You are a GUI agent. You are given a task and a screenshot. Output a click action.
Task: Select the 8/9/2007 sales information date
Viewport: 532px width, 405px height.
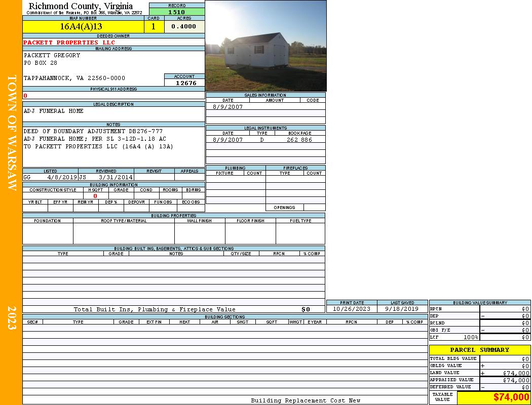[227, 107]
